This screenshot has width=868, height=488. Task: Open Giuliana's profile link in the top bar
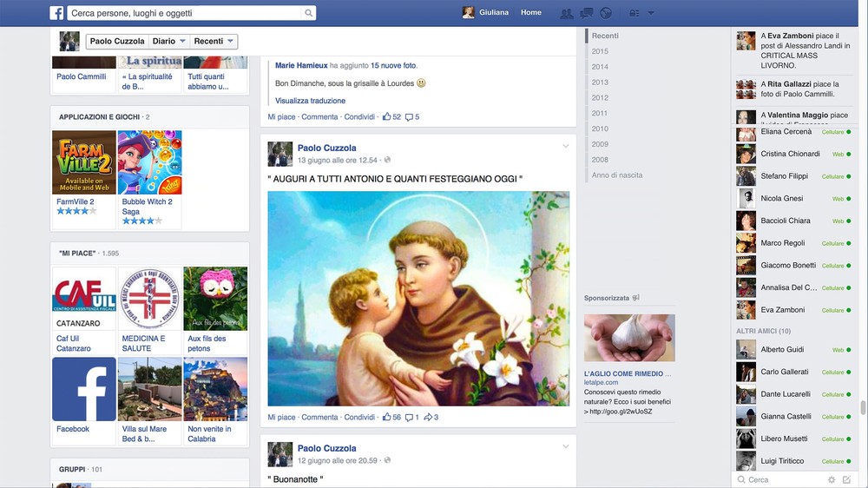494,12
